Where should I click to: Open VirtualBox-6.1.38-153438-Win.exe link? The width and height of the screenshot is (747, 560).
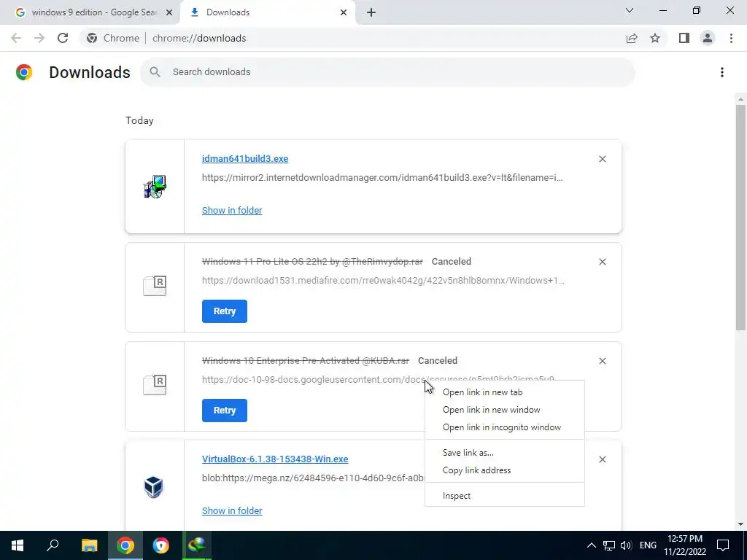pos(275,459)
